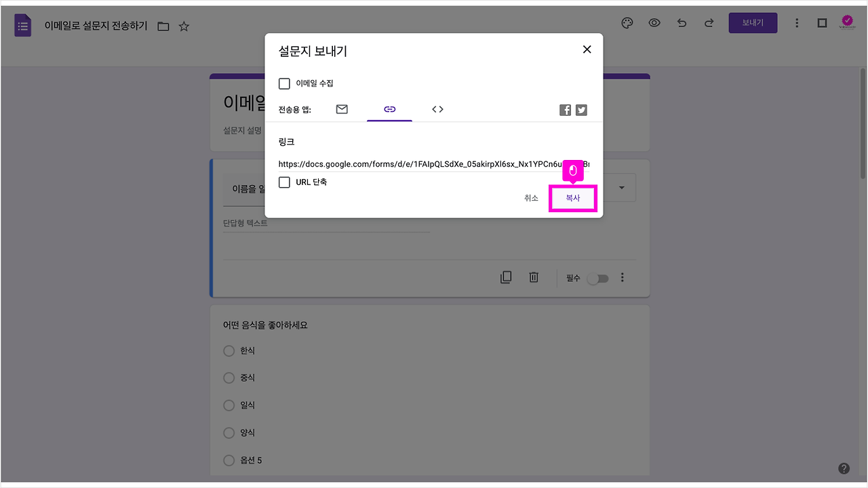Open the theme customization palette
868x488 pixels.
(627, 22)
